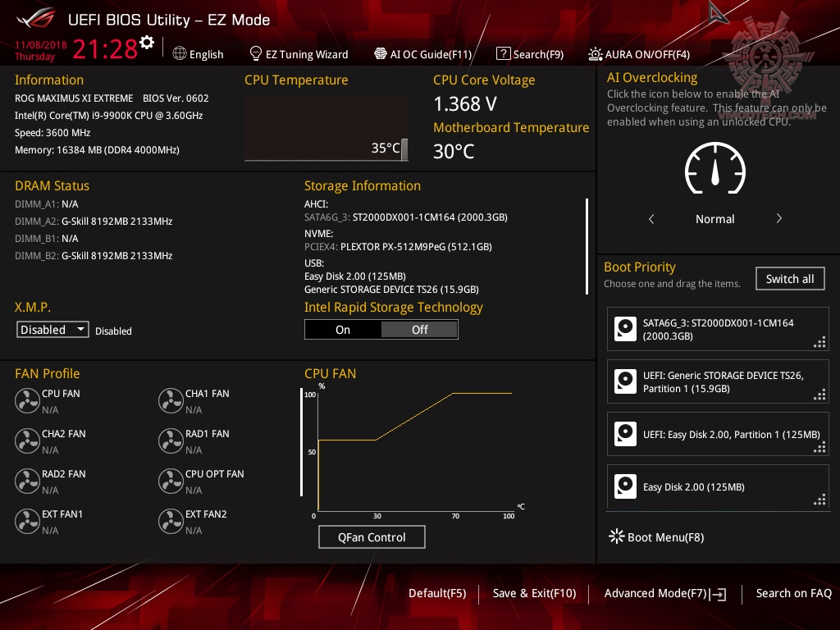Click the Storage Information scrollbar
This screenshot has width=840, height=630.
tap(587, 246)
